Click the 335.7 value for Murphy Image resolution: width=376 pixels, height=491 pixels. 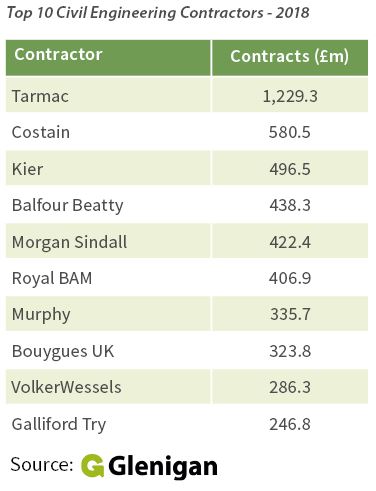coord(290,314)
